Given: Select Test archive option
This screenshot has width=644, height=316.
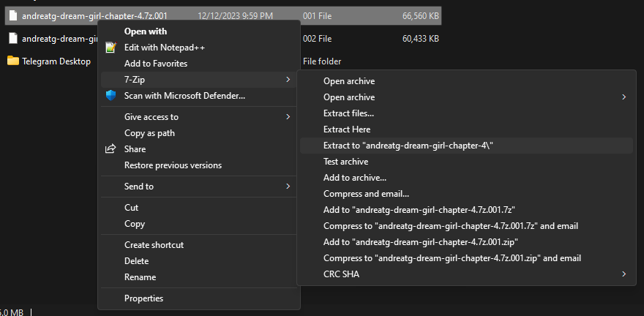Looking at the screenshot, I should click(345, 162).
